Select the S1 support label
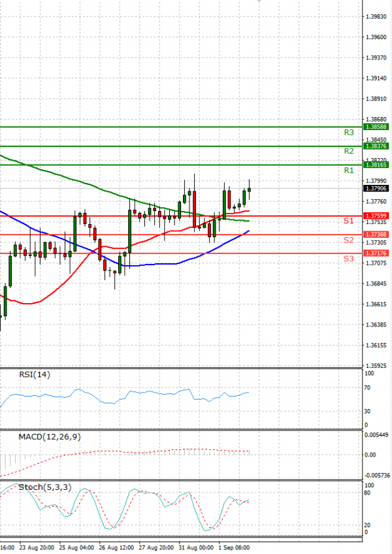Screen dimensions: 392x554 pos(348,221)
